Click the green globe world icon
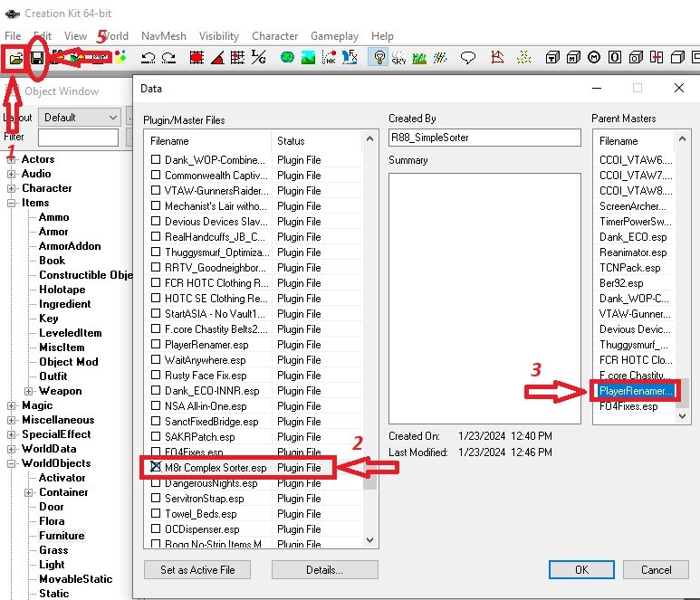The height and width of the screenshot is (600, 700). coord(287,58)
